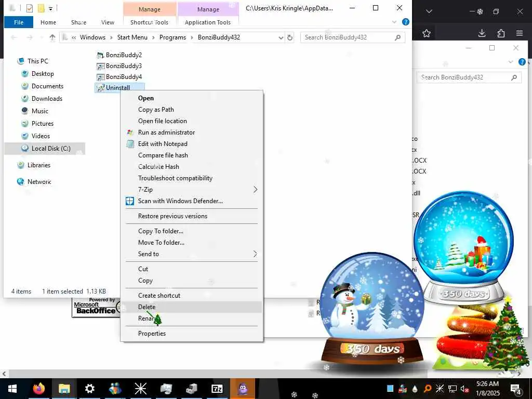Expand the ribbon in the front Explorer window
Viewport: 532px width, 399px height.
[394, 22]
